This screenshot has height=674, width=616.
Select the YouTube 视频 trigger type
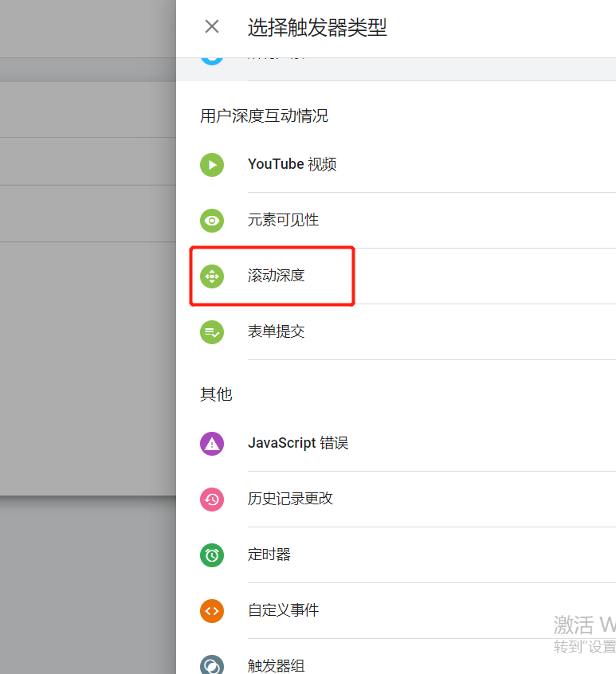tap(292, 165)
